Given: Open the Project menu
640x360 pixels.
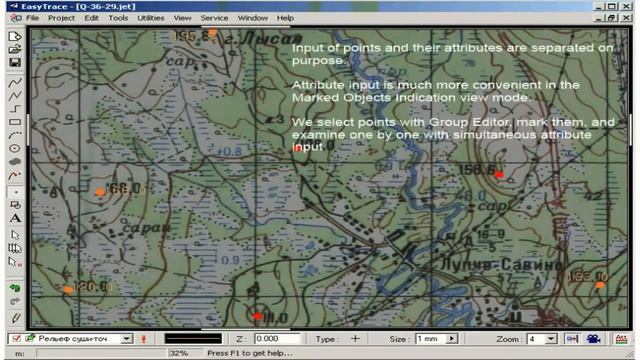Looking at the screenshot, I should coord(62,18).
